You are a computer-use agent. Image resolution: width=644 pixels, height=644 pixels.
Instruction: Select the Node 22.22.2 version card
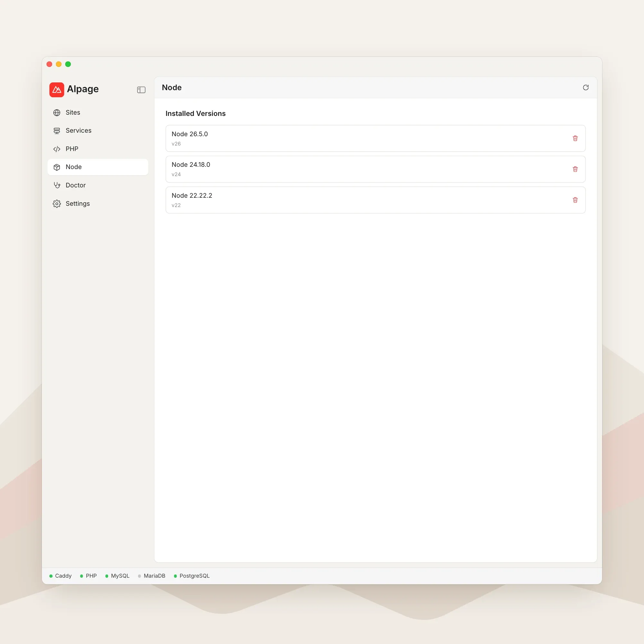coord(375,200)
